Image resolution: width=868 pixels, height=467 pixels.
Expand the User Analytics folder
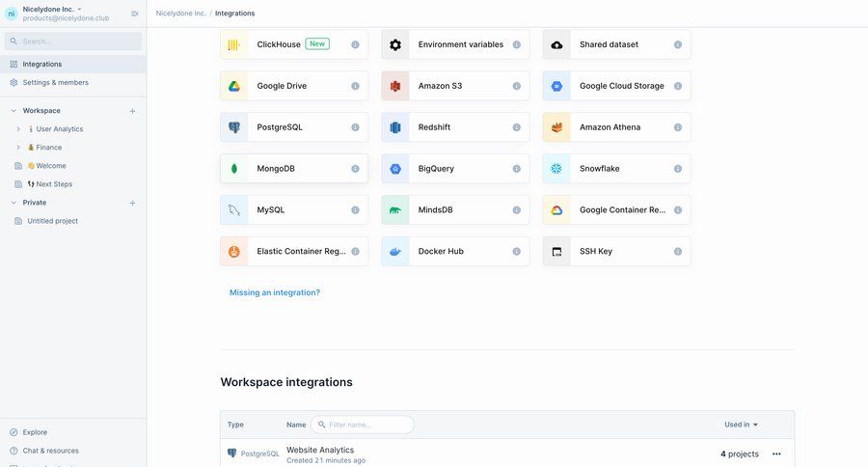pyautogui.click(x=18, y=129)
